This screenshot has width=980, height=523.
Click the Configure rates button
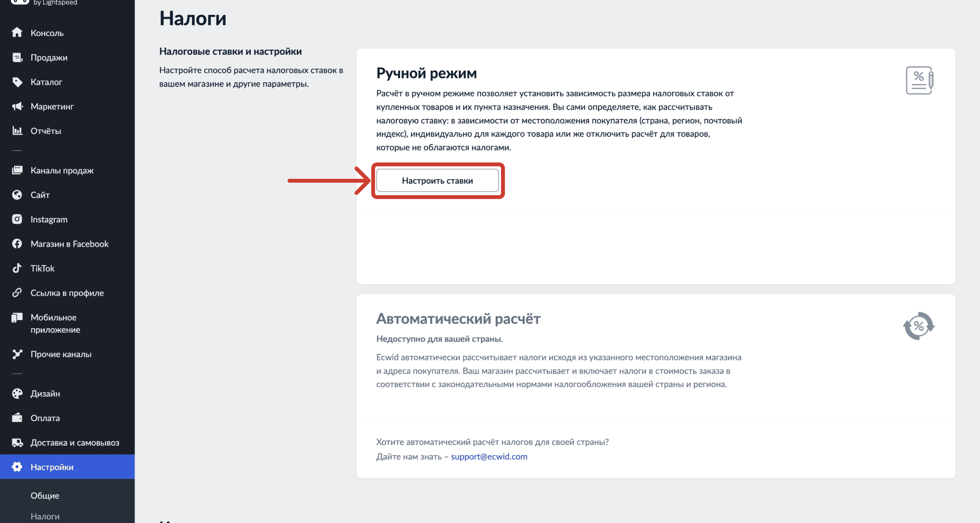pos(437,181)
